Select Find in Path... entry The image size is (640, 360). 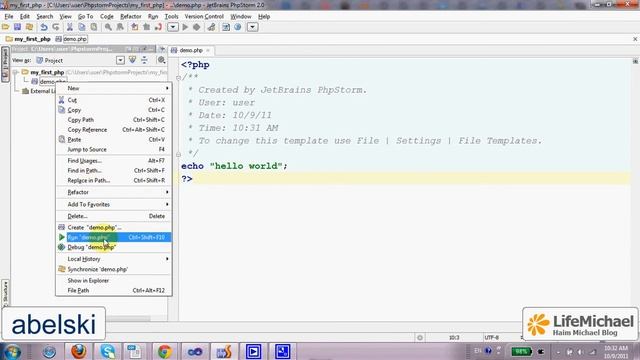tap(114, 171)
